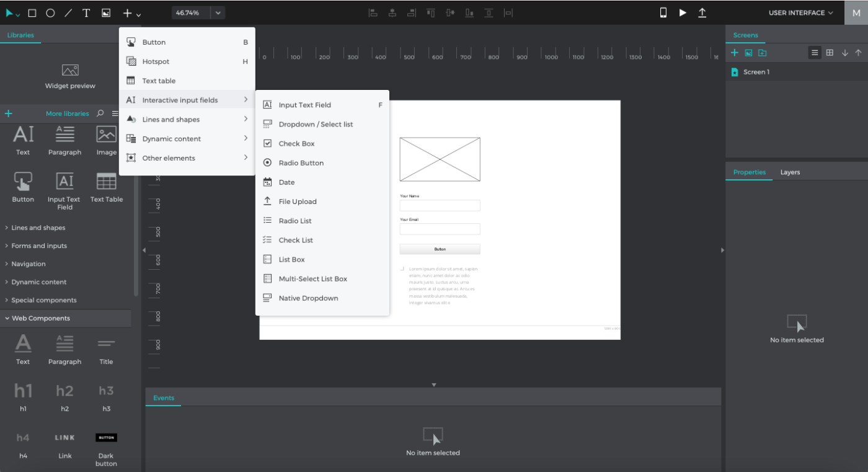Select the Ellipse tool in top toolbar
The width and height of the screenshot is (868, 472).
pos(50,13)
